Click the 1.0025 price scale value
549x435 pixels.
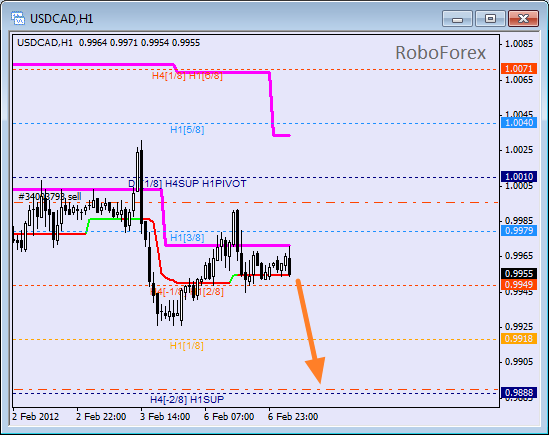pyautogui.click(x=519, y=150)
